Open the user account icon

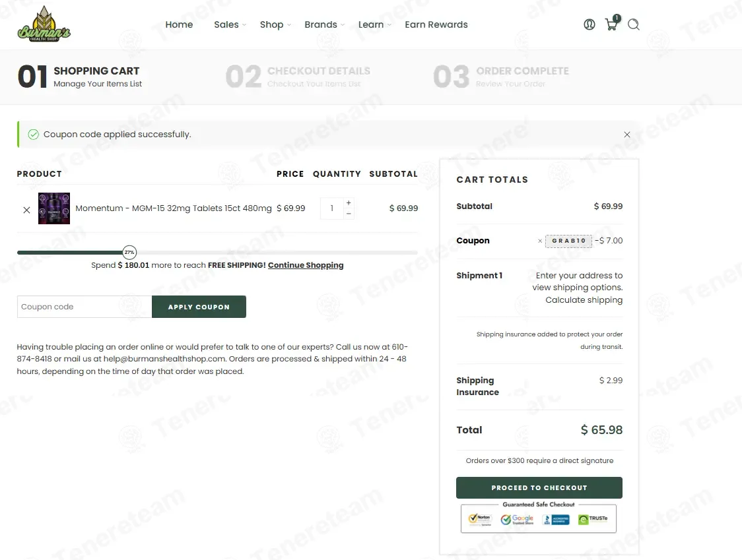coord(589,24)
